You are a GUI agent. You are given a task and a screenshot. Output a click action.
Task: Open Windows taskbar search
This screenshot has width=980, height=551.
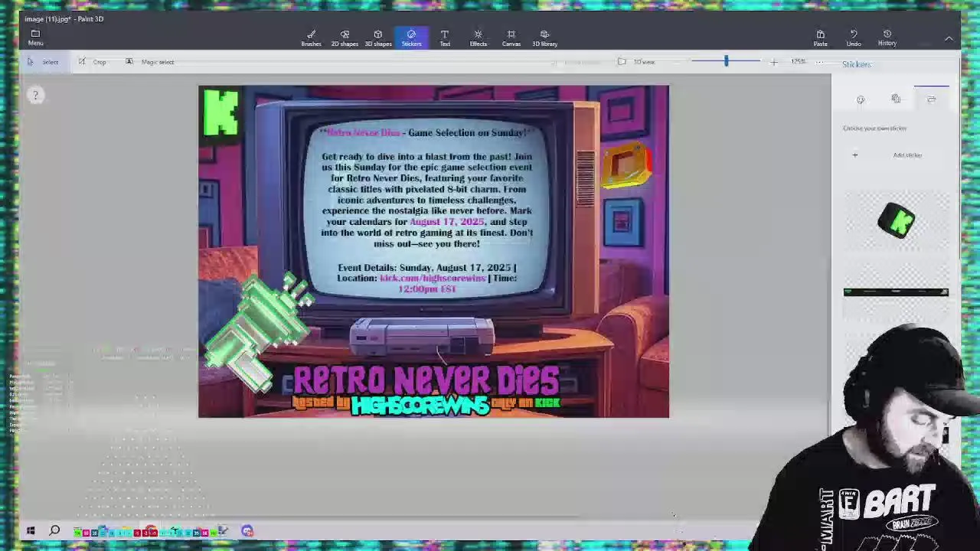click(55, 531)
